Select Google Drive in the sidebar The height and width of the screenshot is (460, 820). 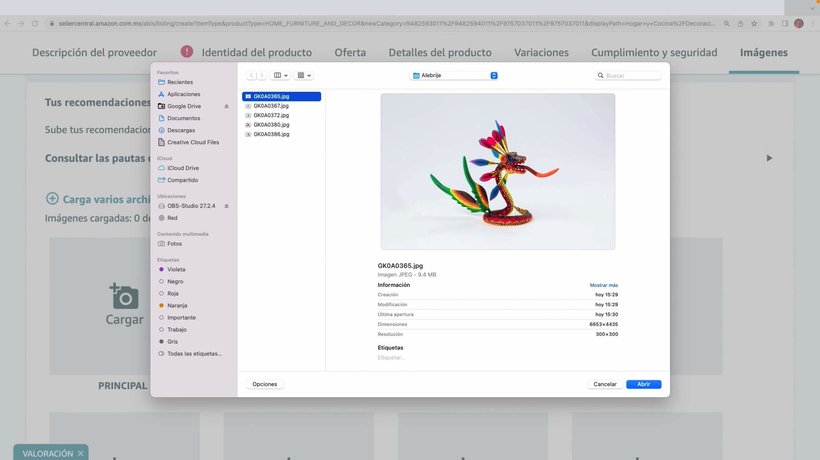coord(184,106)
